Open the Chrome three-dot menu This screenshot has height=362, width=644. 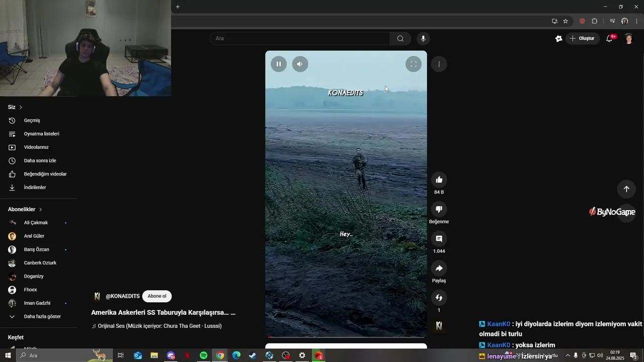pos(637,21)
